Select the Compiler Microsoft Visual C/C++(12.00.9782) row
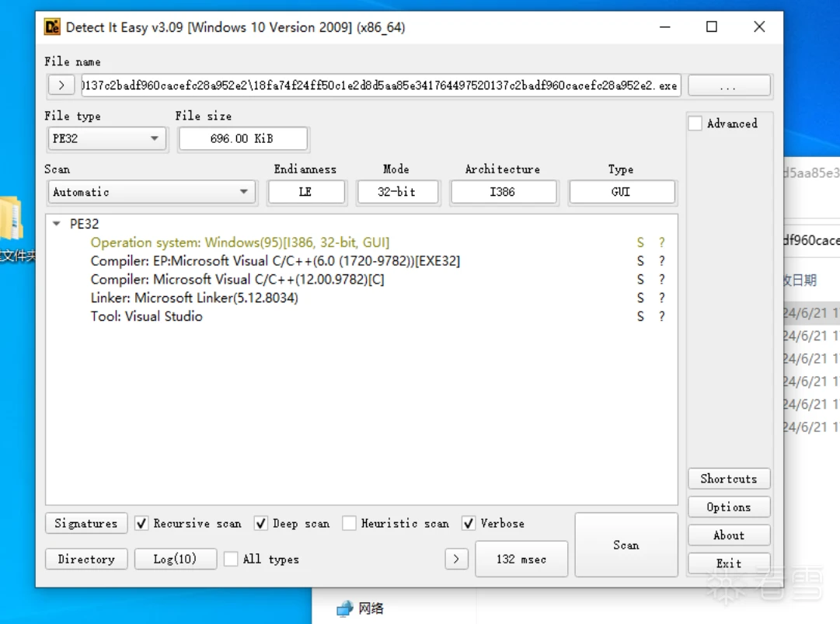The width and height of the screenshot is (840, 624). point(237,280)
